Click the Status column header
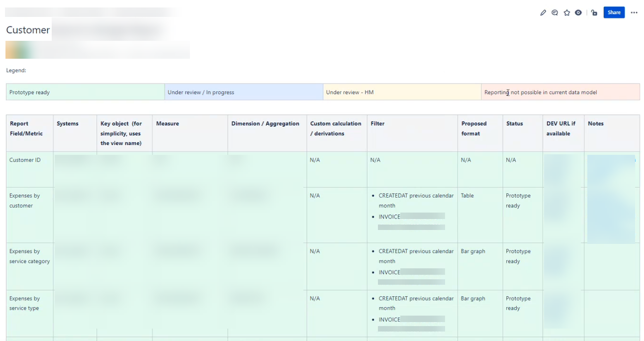The image size is (644, 341). point(514,124)
